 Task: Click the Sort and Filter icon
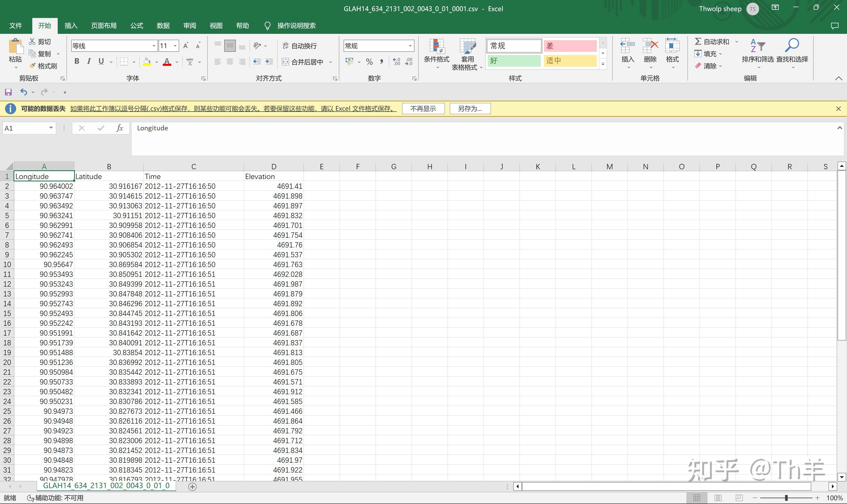pos(758,46)
